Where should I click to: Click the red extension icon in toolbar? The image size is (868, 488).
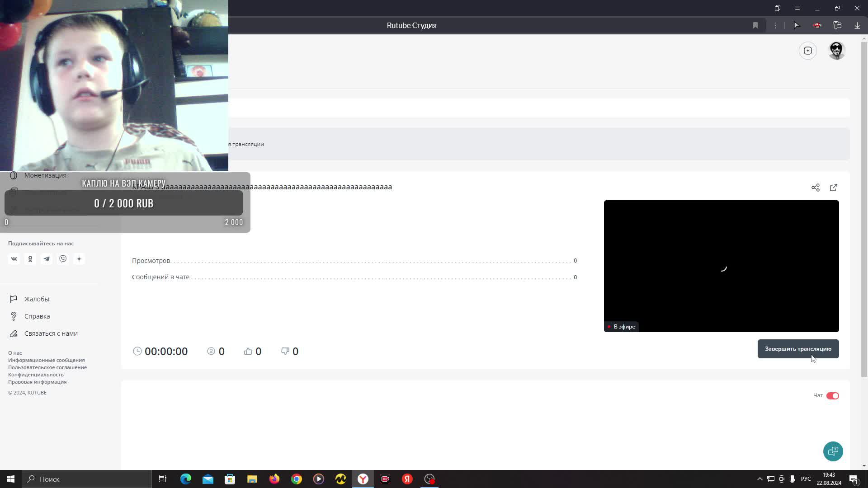(x=817, y=25)
